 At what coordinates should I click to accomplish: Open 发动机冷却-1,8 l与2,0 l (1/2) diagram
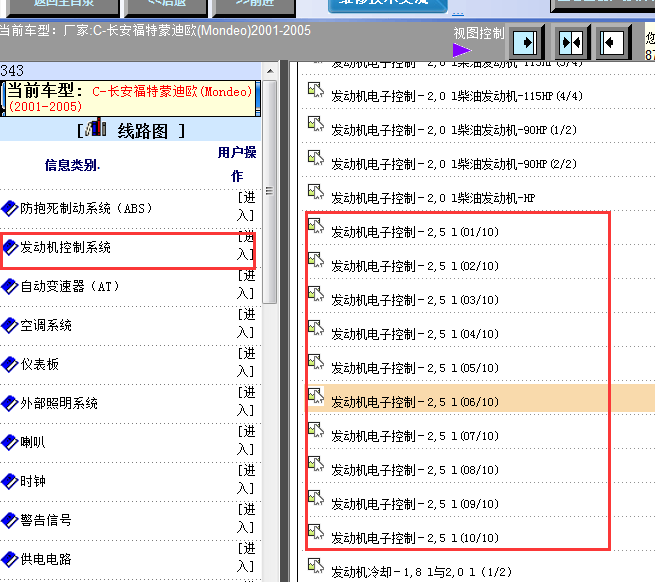coord(421,572)
